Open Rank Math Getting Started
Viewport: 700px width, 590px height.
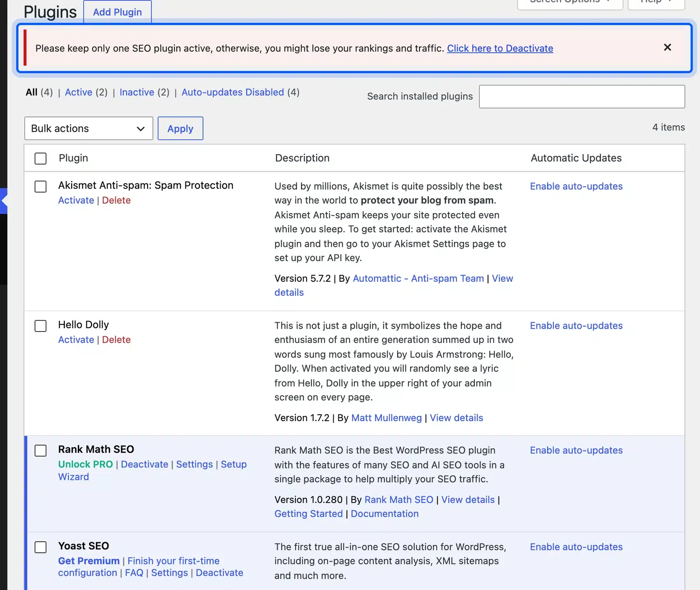(x=309, y=514)
